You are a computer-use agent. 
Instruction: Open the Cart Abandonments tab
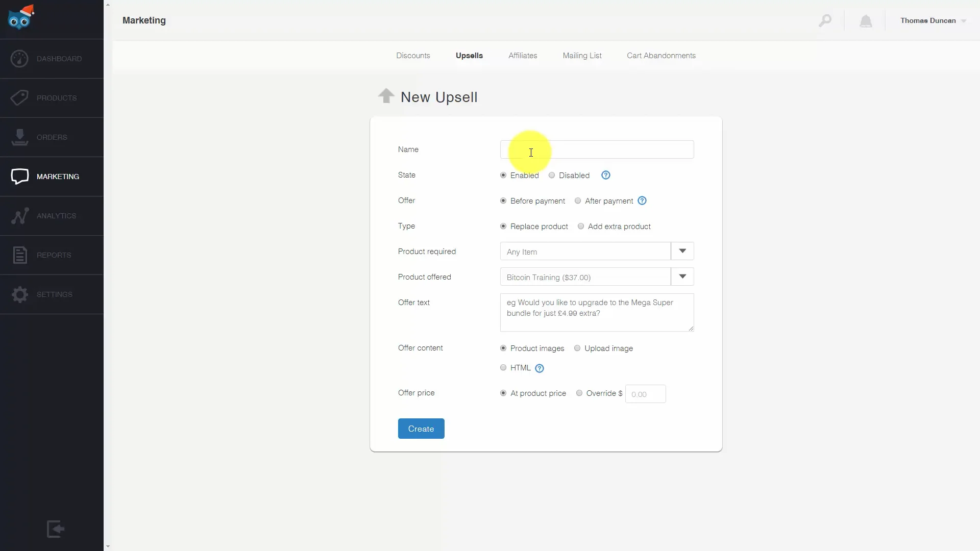pos(661,56)
